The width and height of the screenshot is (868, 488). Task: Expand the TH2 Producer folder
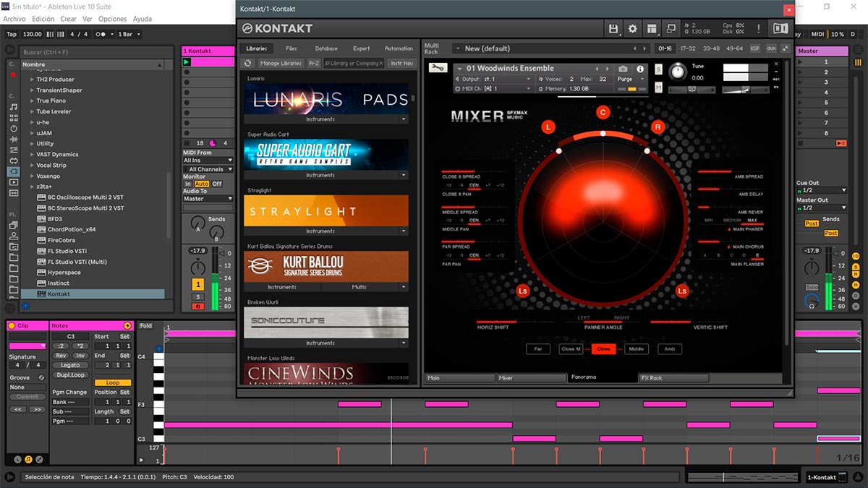tap(32, 80)
